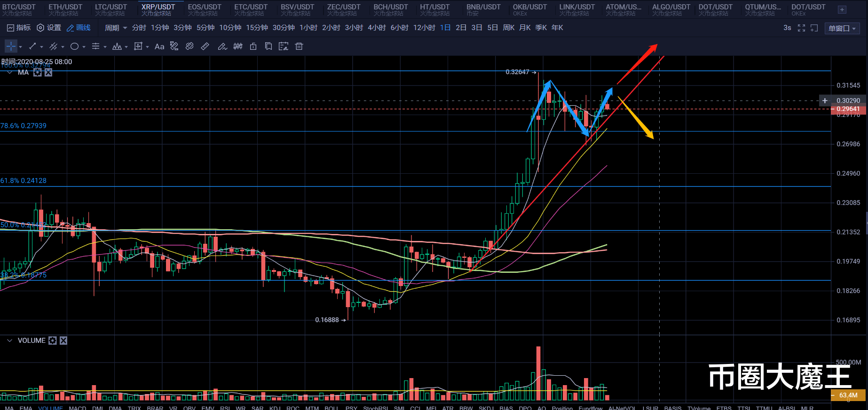
Task: Add a new symbol tab with plus
Action: [842, 9]
